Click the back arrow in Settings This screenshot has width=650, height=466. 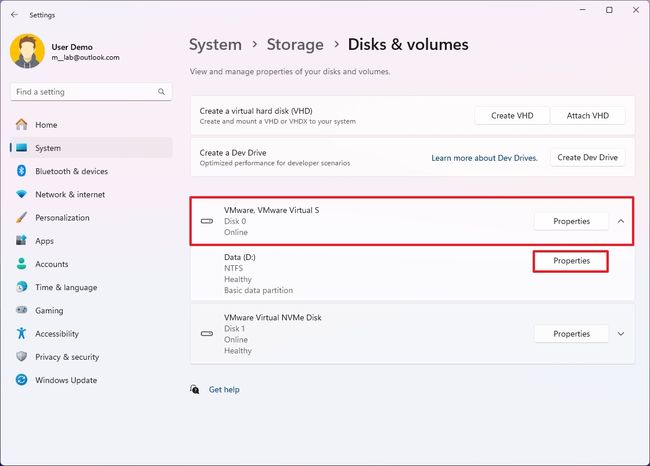coord(14,15)
